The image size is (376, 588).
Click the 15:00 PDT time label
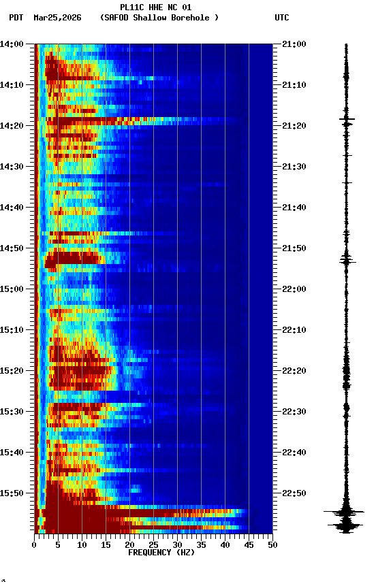coord(12,289)
